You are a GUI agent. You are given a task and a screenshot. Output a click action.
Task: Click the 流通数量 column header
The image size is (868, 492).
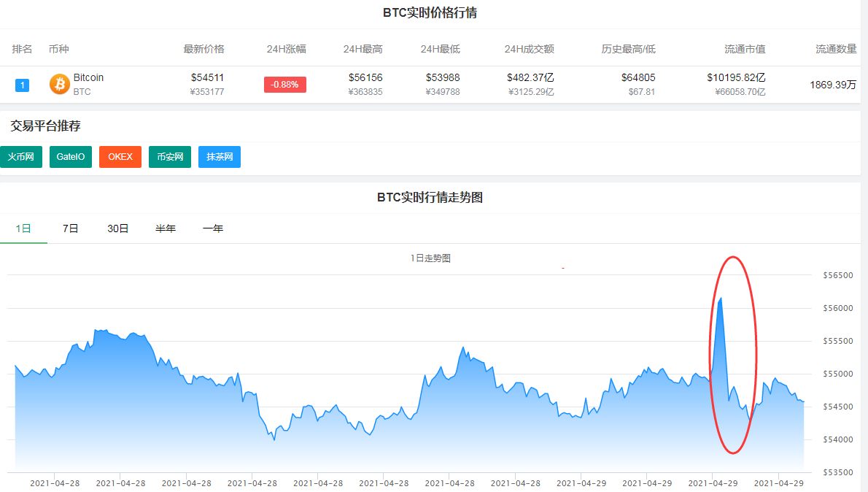click(836, 49)
